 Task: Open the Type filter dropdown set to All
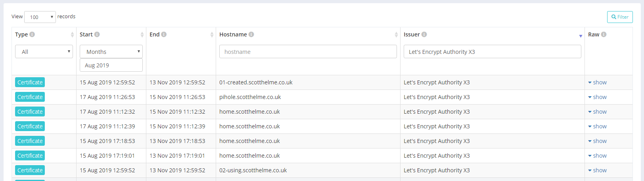pyautogui.click(x=44, y=52)
